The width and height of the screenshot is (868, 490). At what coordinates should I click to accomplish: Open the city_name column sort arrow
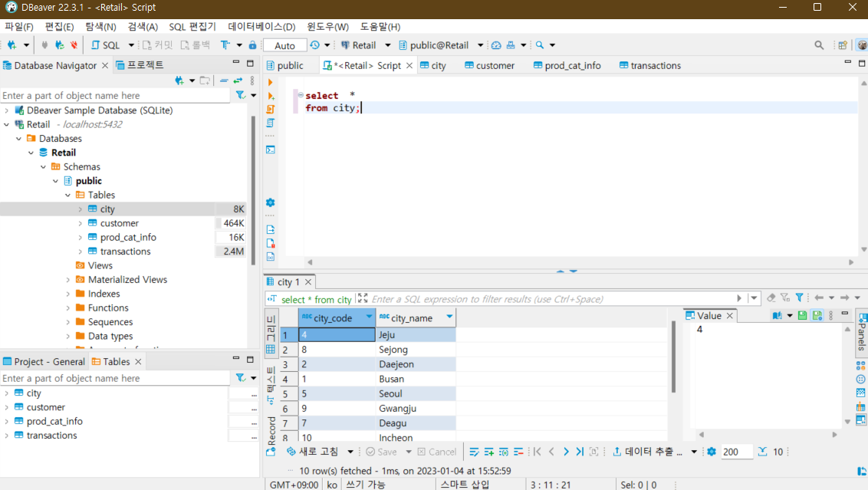click(x=449, y=316)
